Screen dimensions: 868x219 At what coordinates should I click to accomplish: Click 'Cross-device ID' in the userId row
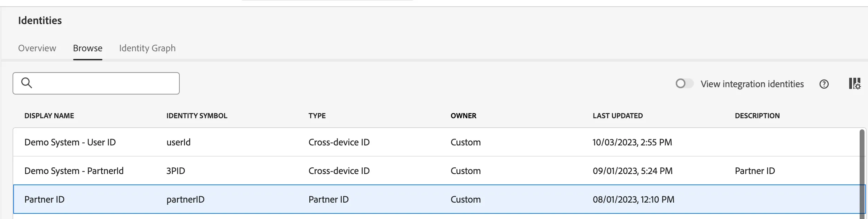[x=339, y=142]
